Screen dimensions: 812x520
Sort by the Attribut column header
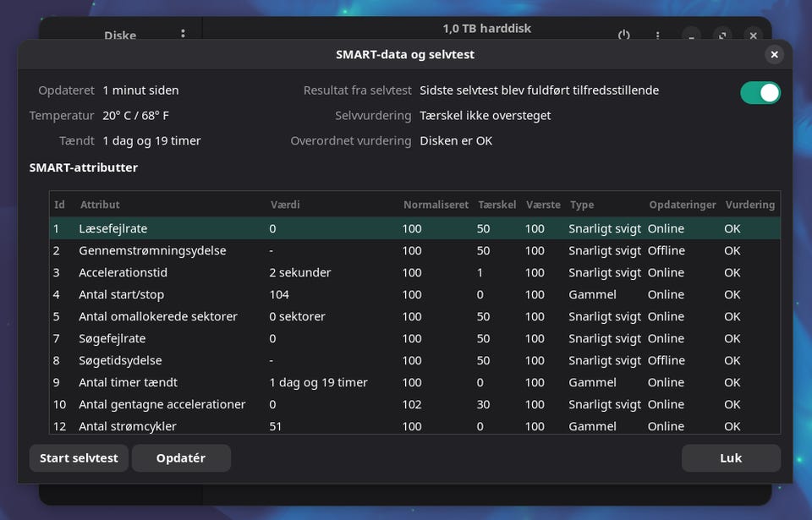click(x=100, y=205)
